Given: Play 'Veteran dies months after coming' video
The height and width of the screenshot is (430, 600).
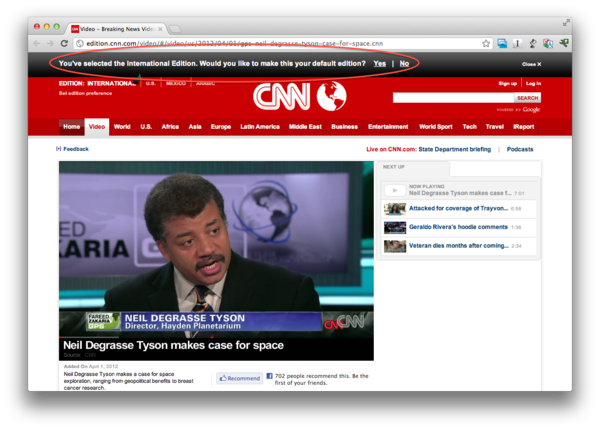Looking at the screenshot, I should pyautogui.click(x=458, y=246).
